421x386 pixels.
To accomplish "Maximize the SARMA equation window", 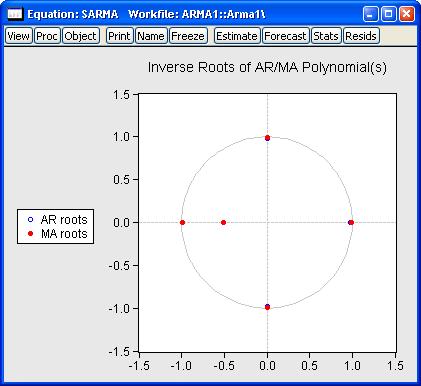I will (388, 14).
